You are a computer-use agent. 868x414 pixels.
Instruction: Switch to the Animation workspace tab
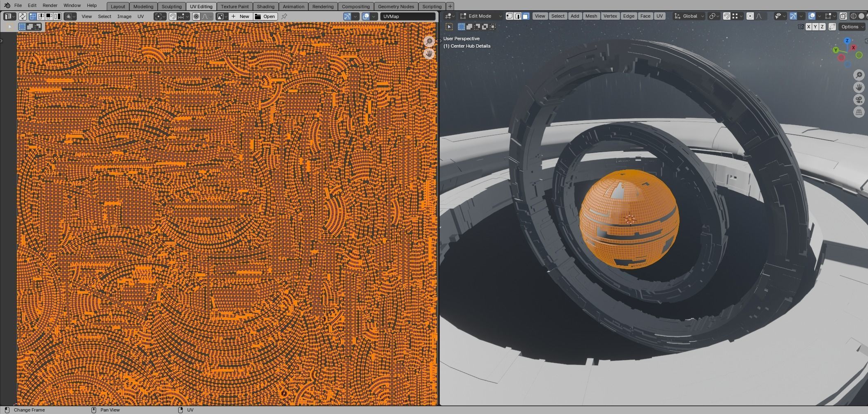click(294, 7)
